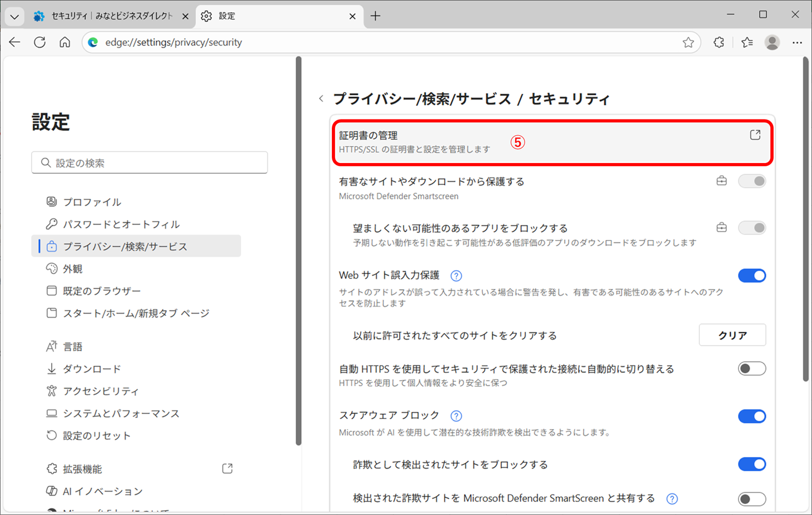This screenshot has width=812, height=515.
Task: Enable the 自動 HTTPS switching toggle
Action: point(751,369)
